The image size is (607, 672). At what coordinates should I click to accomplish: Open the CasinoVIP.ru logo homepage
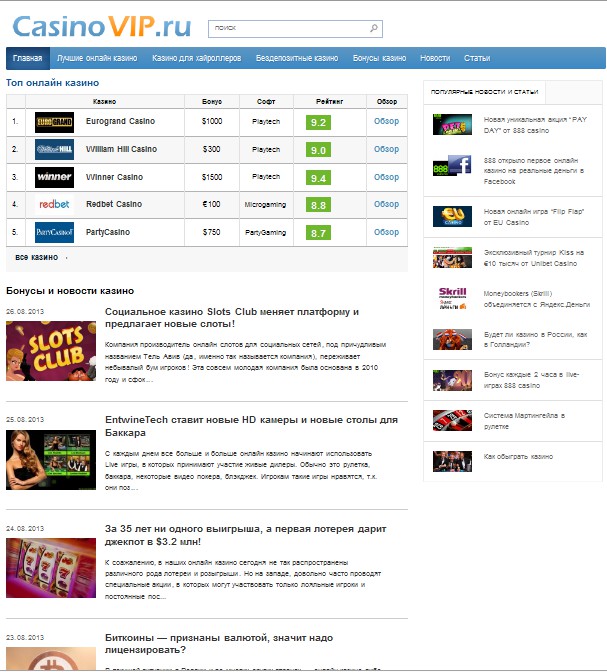click(x=102, y=27)
